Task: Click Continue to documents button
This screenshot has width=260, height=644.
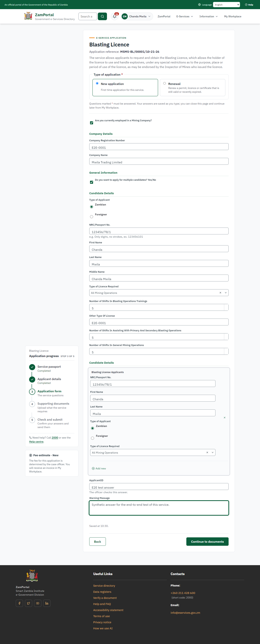Action: coord(207,542)
